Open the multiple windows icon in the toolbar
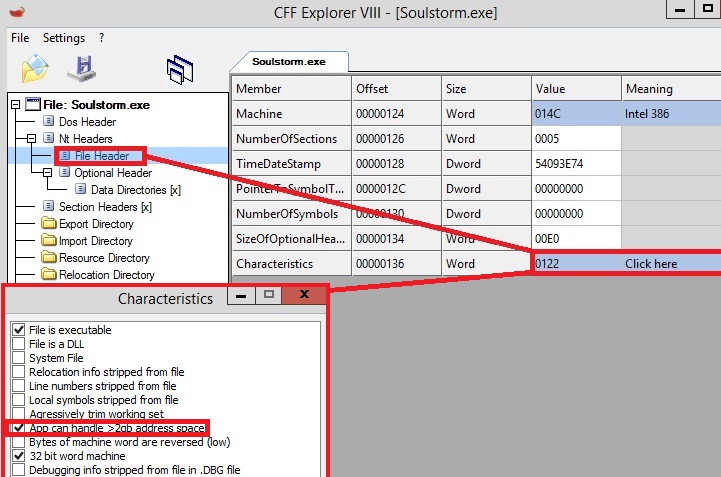721x477 pixels. tap(180, 70)
